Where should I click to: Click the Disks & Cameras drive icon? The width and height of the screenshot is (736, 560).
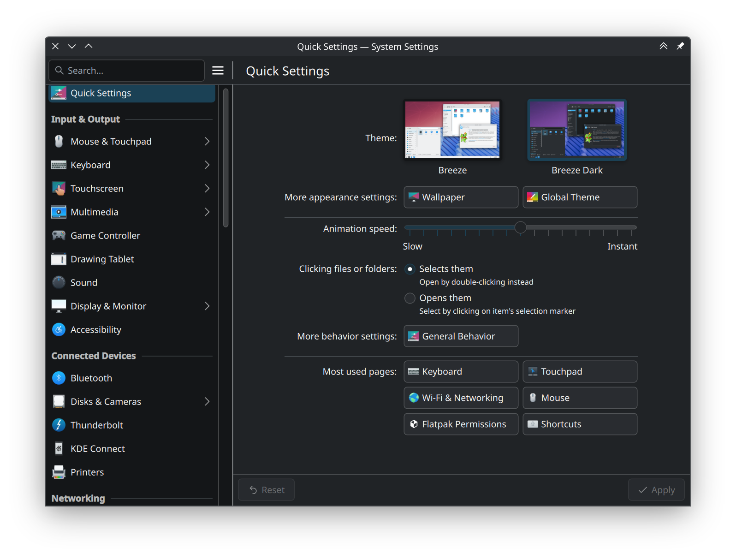(59, 401)
